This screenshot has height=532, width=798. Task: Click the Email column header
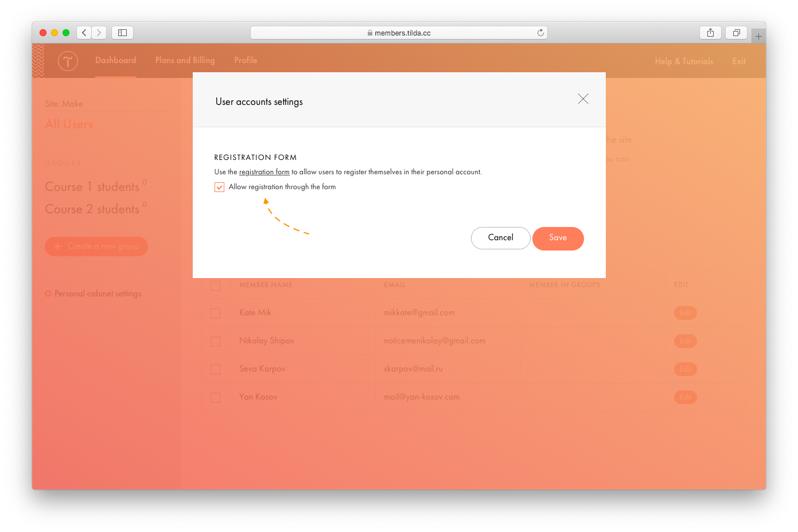tap(395, 285)
